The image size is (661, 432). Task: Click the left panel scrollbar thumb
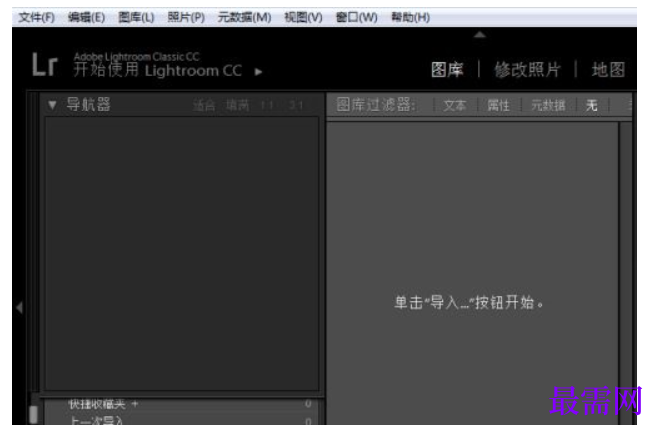pos(34,414)
